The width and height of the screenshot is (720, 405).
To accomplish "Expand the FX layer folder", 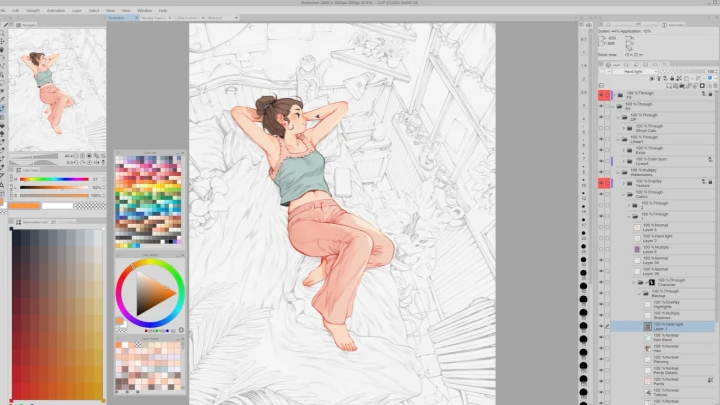I will (x=614, y=95).
